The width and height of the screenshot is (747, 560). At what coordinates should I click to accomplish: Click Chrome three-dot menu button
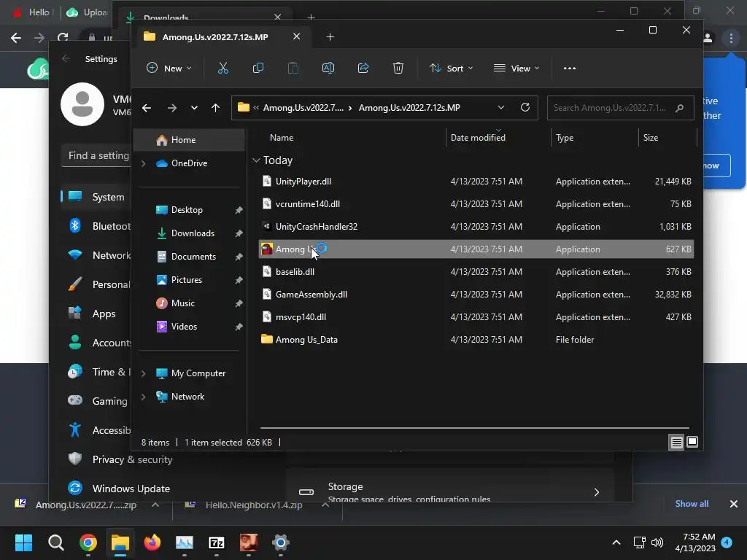731,38
